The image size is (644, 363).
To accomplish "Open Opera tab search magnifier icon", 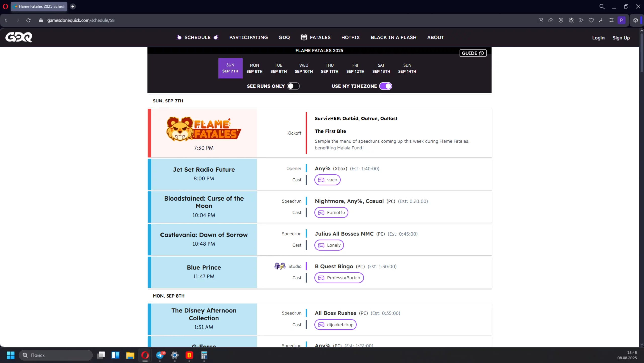I will pyautogui.click(x=602, y=7).
